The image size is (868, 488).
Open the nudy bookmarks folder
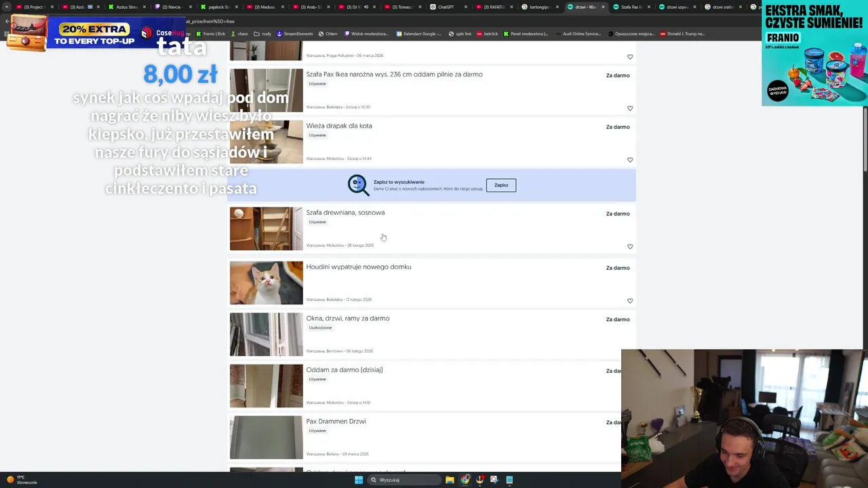[262, 34]
